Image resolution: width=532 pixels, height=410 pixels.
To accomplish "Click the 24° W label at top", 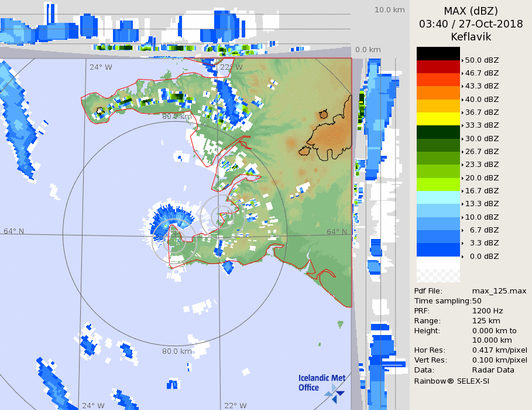I will tap(101, 67).
